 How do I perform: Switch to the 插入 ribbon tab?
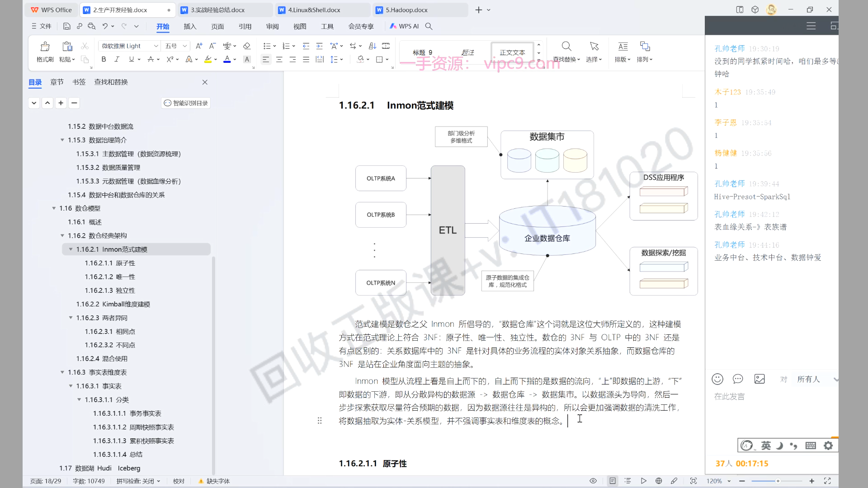coord(190,26)
